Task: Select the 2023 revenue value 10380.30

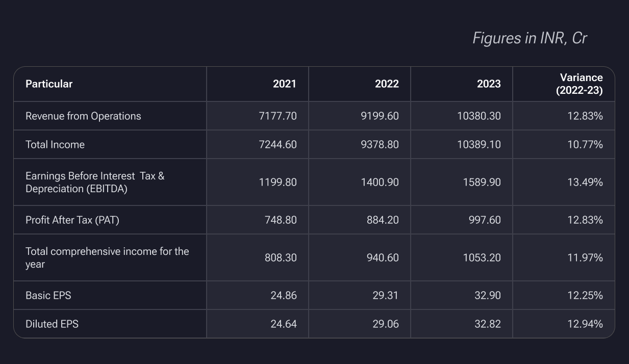Action: [x=480, y=116]
